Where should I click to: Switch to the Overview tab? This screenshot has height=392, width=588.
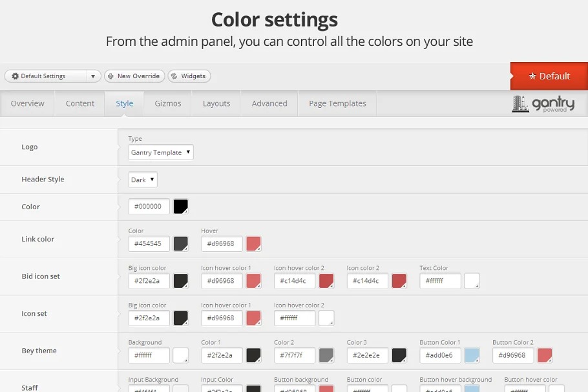28,103
